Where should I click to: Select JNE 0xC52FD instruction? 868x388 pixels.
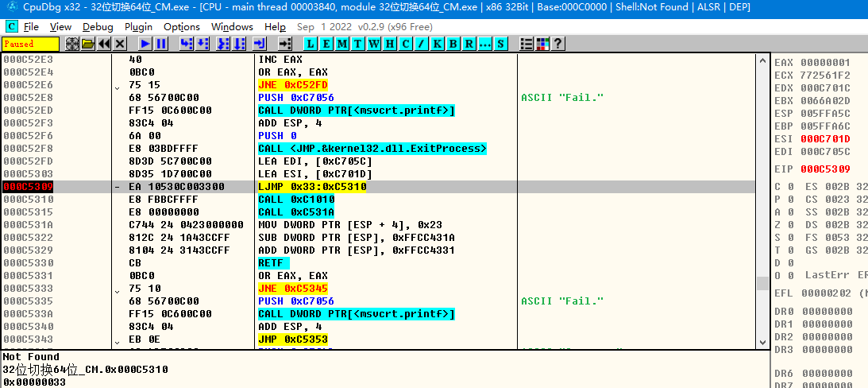pos(293,85)
